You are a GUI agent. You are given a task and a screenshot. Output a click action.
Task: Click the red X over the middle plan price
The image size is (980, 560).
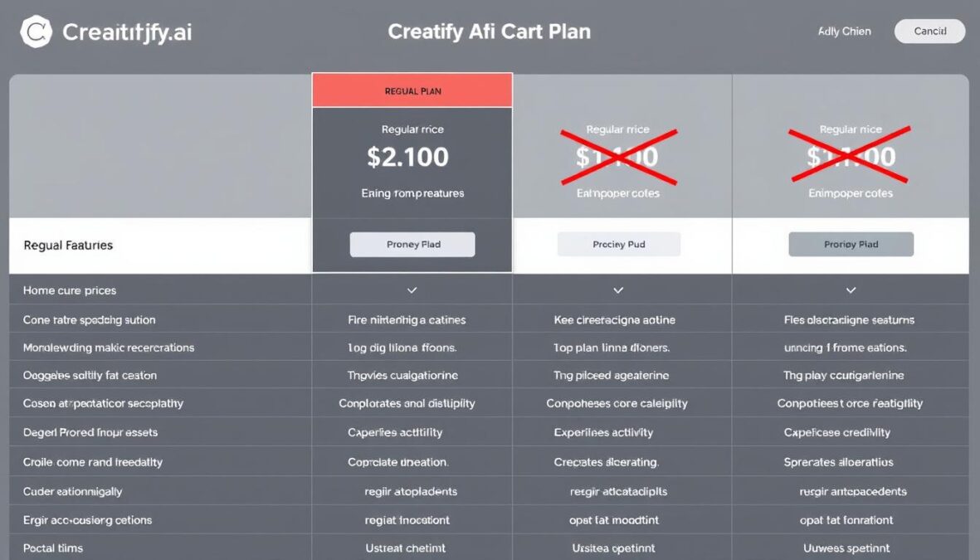click(x=618, y=156)
